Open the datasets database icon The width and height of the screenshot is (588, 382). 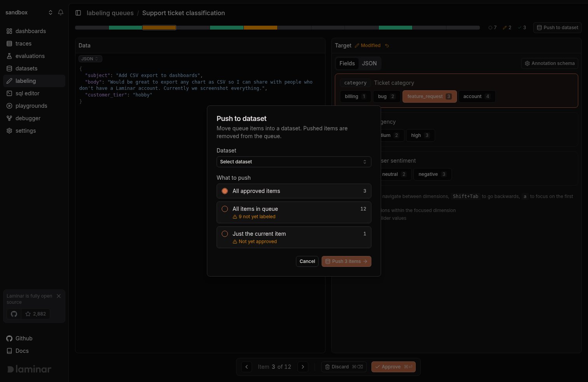click(x=9, y=68)
